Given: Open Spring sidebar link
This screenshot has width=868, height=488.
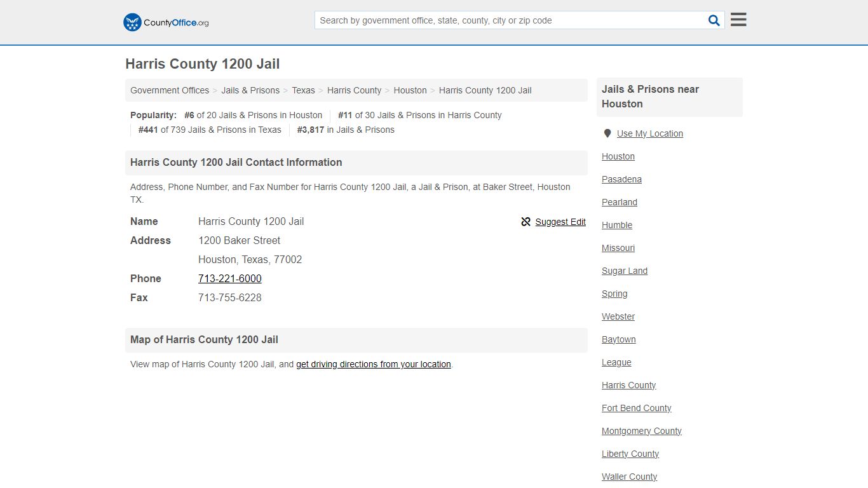Looking at the screenshot, I should (x=614, y=294).
